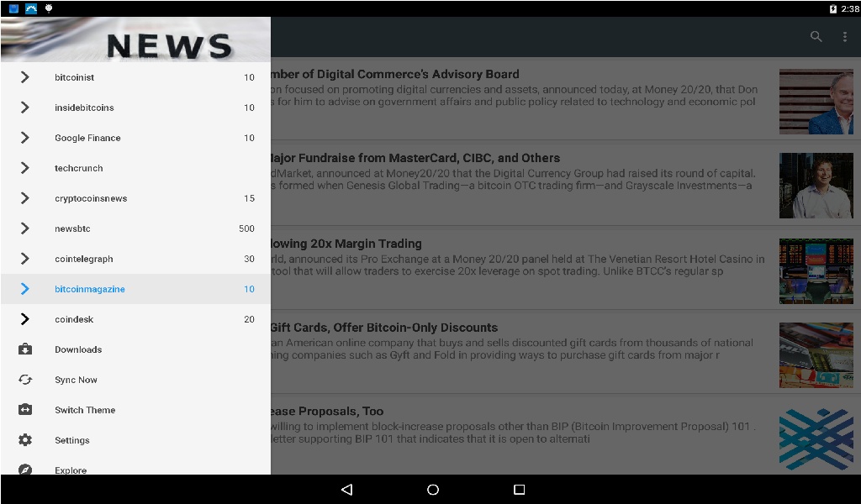Expand the newsbtc feed chevron
This screenshot has width=861, height=504.
click(x=24, y=228)
